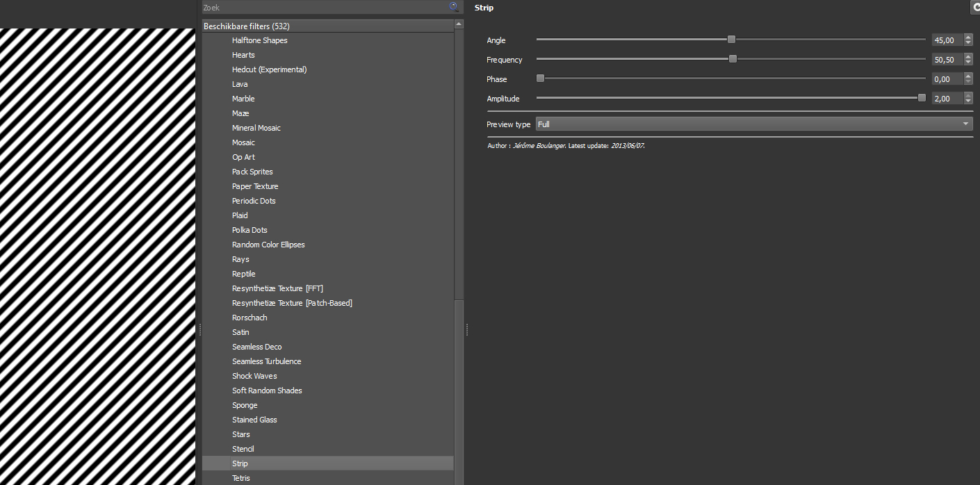The image size is (980, 485).
Task: Click the Stained Glass filter
Action: click(254, 420)
